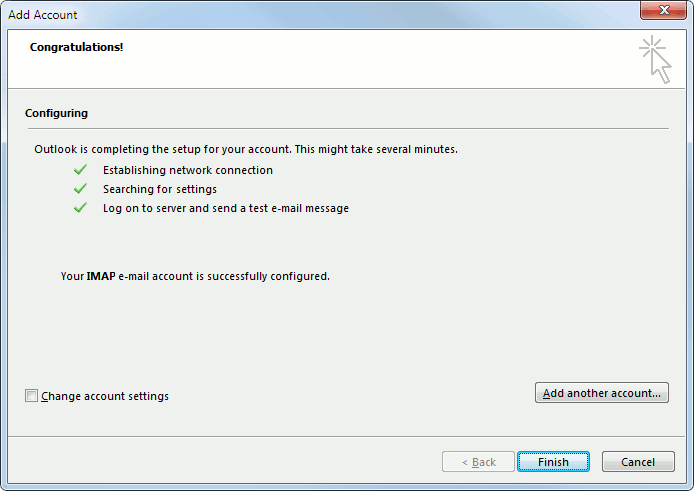Click Finish to complete account setup

tap(553, 462)
